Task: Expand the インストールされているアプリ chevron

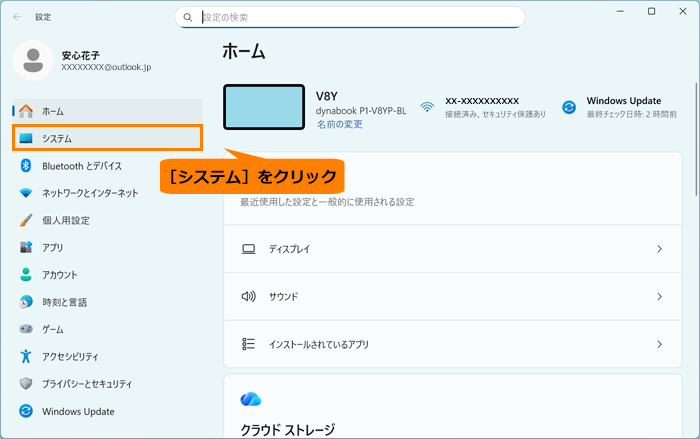Action: coord(659,344)
